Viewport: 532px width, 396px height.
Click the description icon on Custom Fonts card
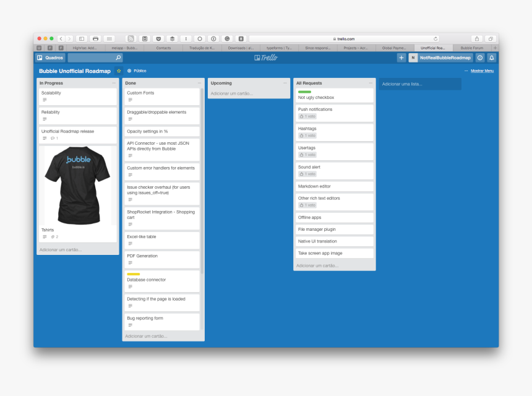(131, 100)
